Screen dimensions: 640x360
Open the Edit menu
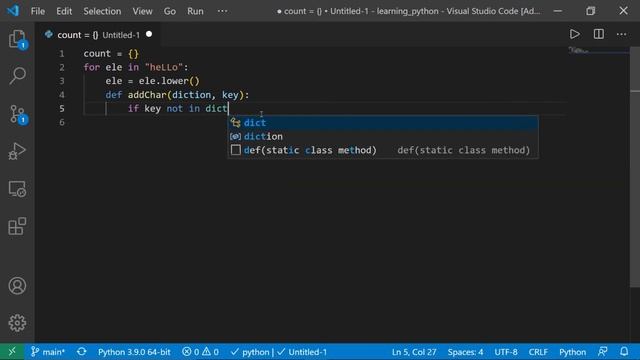(64, 11)
